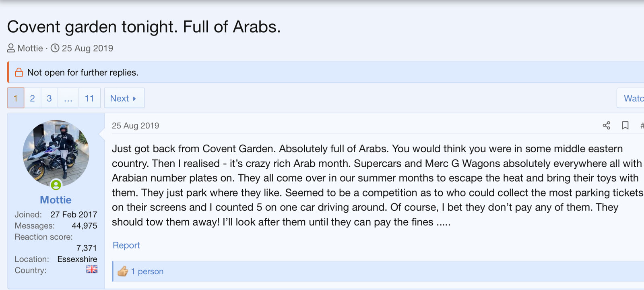Open the Mottie username profile link
Image resolution: width=644 pixels, height=290 pixels.
[56, 200]
